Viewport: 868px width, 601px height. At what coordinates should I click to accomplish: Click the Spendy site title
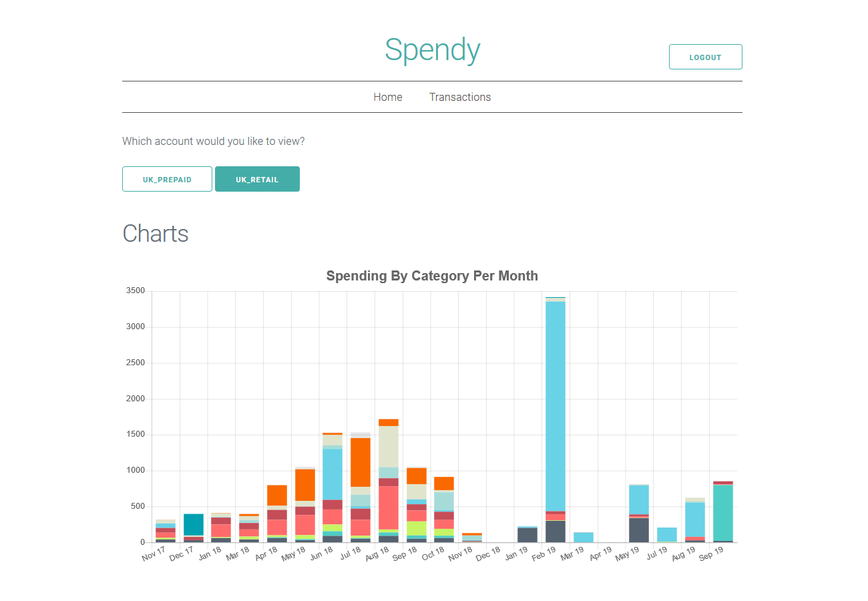432,50
